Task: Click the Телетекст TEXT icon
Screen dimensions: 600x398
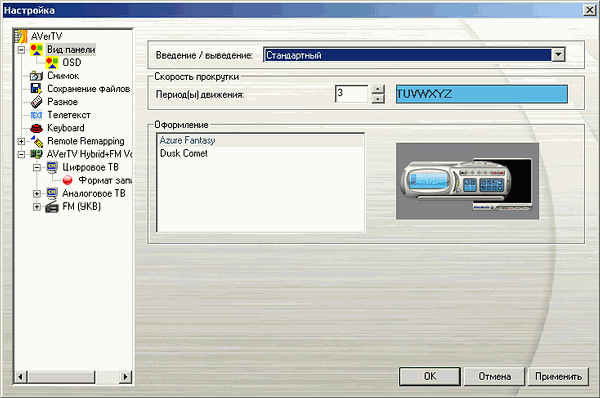Action: (x=36, y=115)
